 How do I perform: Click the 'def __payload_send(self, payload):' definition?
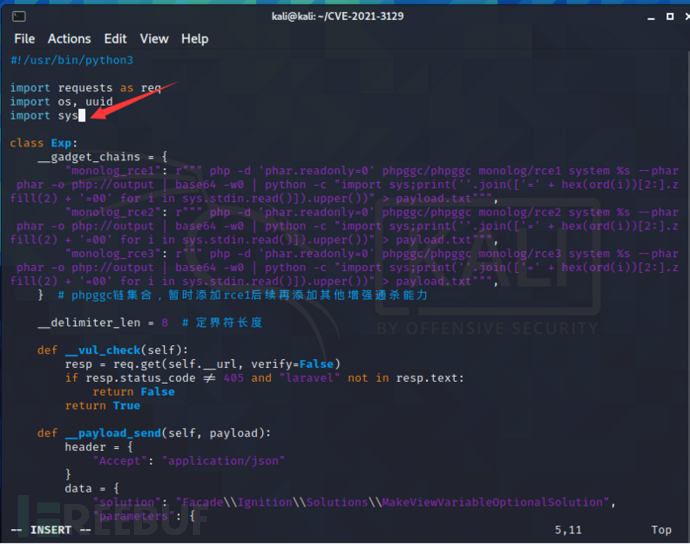pyautogui.click(x=154, y=433)
